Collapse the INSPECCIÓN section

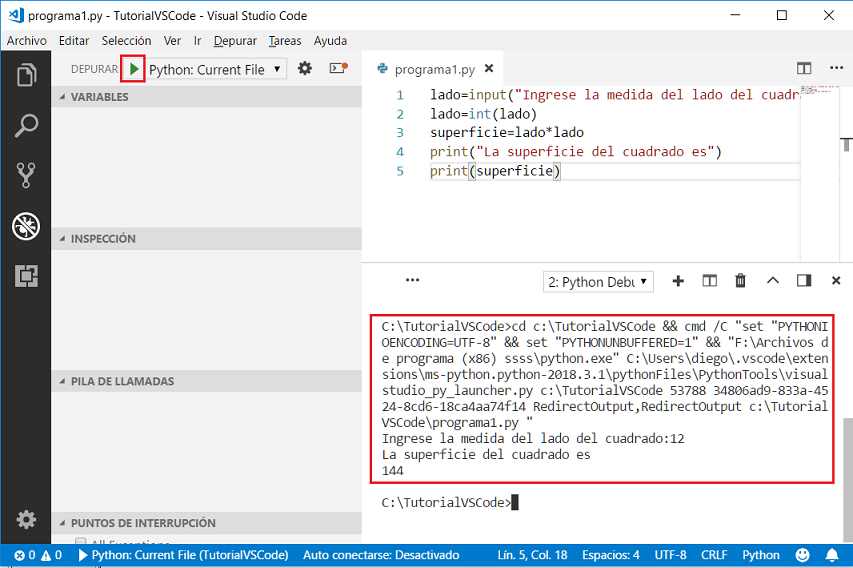point(207,239)
